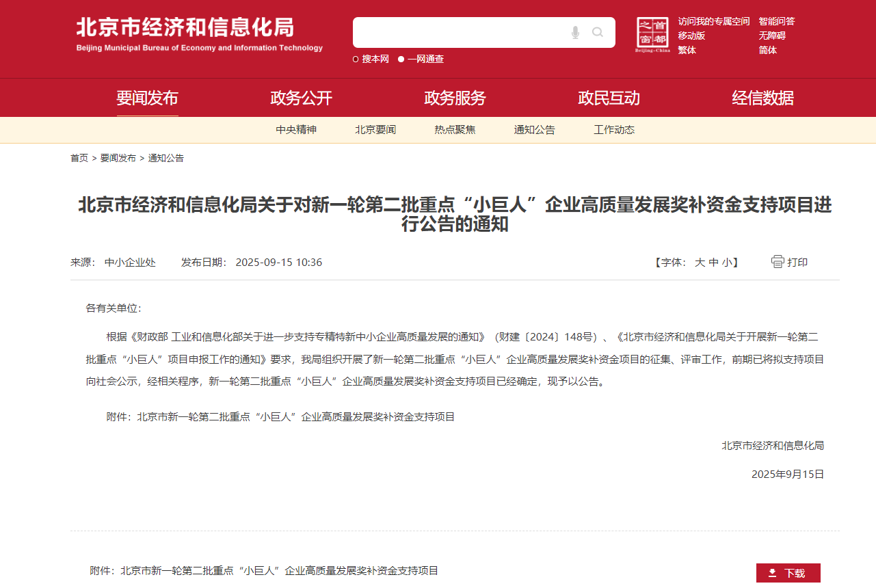
Task: Select the 搜本网 radio option
Action: click(356, 59)
